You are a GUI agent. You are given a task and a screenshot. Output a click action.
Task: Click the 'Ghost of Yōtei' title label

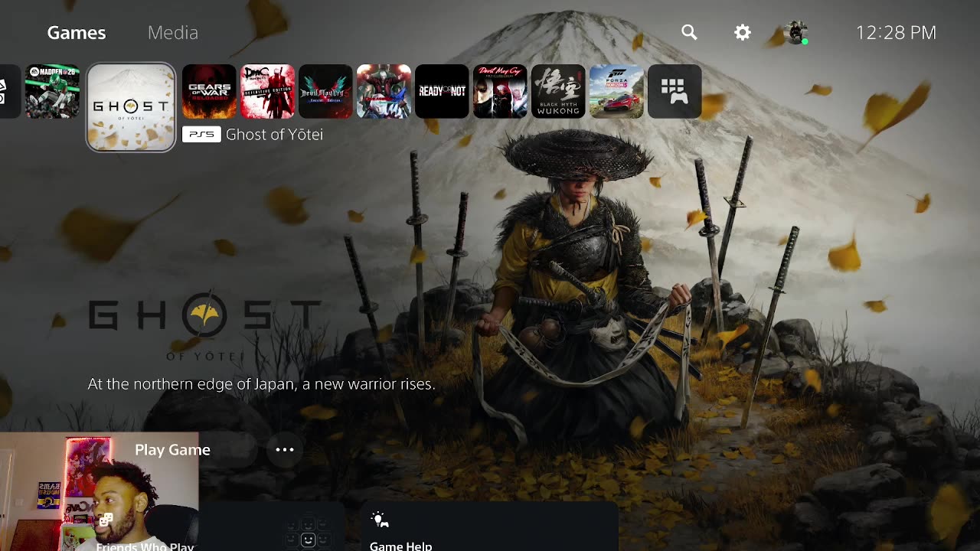click(x=274, y=135)
